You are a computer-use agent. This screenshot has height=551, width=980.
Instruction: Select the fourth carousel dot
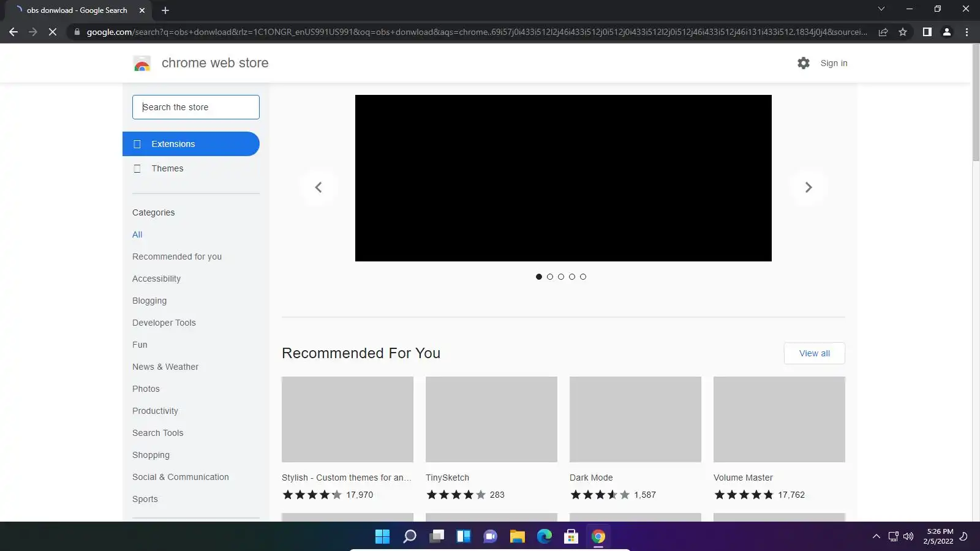572,277
